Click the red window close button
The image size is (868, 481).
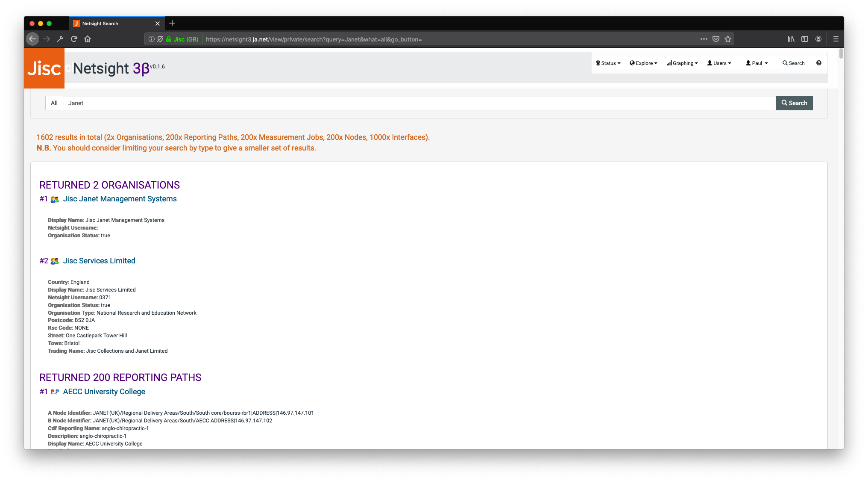tap(32, 24)
